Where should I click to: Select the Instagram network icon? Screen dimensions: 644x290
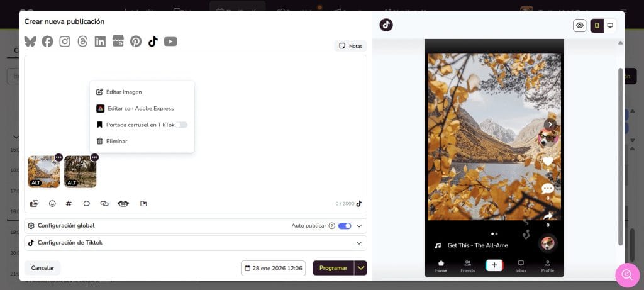point(65,42)
